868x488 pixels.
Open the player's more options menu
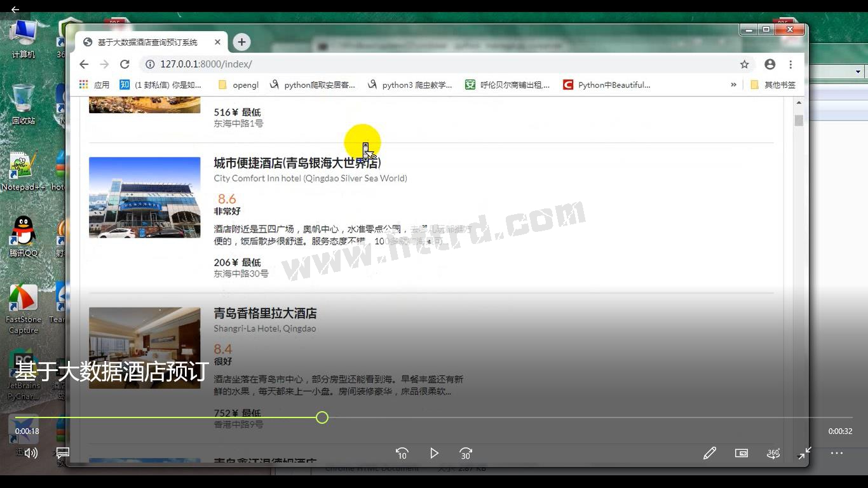click(x=837, y=453)
